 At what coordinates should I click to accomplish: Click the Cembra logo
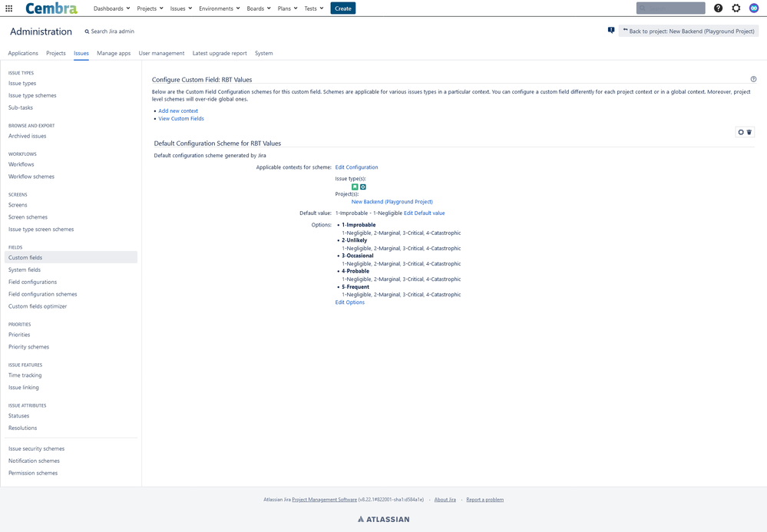51,8
